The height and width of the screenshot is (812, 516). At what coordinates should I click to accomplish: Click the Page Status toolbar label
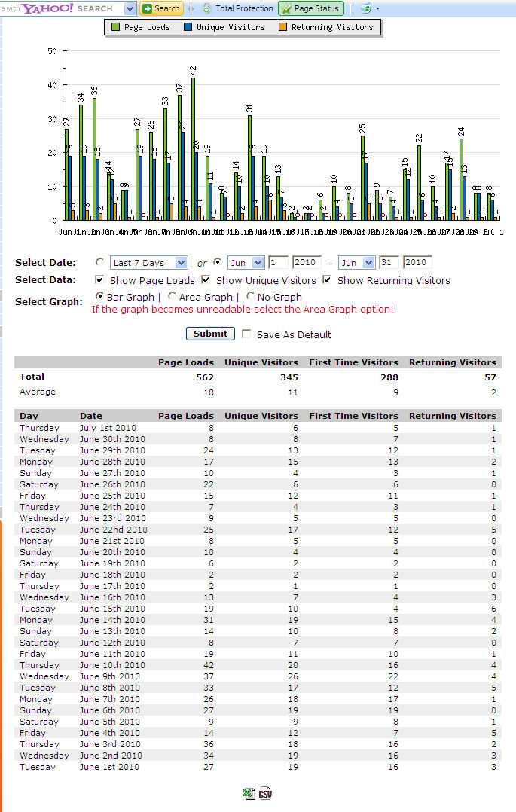[x=316, y=8]
